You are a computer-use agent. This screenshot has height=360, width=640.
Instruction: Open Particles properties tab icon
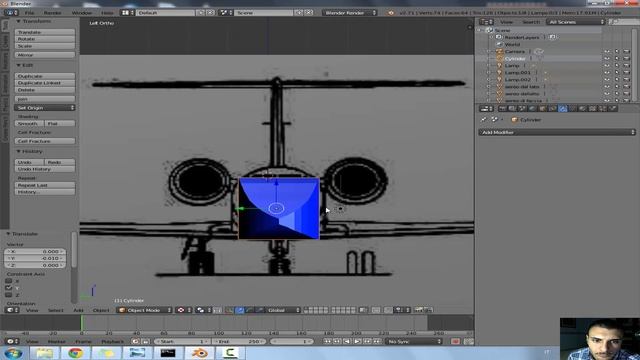pos(602,109)
